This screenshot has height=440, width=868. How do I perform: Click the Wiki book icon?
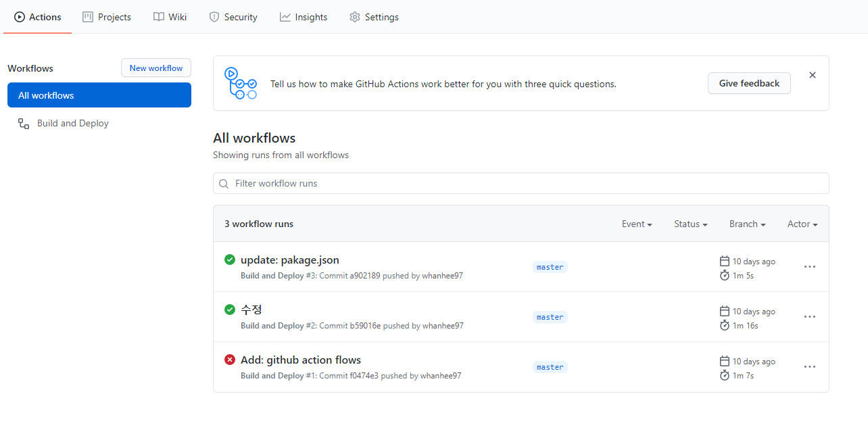tap(159, 17)
